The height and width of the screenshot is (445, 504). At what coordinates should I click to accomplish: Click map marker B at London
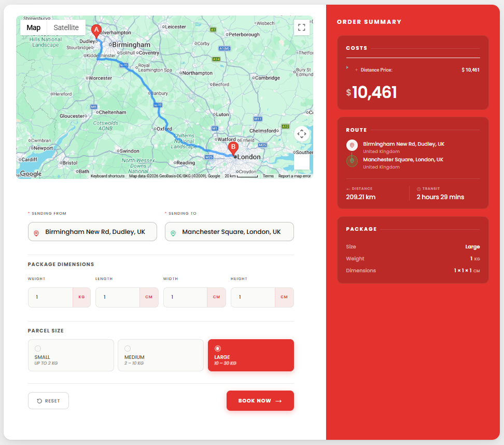point(233,148)
